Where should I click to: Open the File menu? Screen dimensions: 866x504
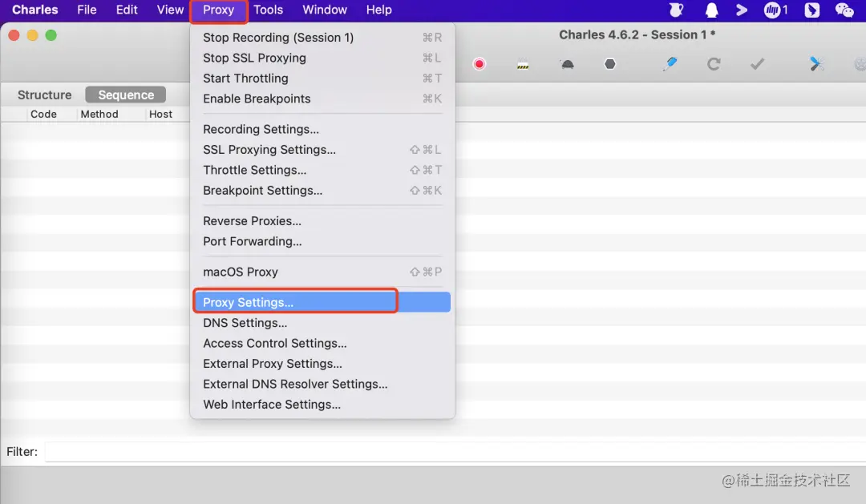pos(87,10)
